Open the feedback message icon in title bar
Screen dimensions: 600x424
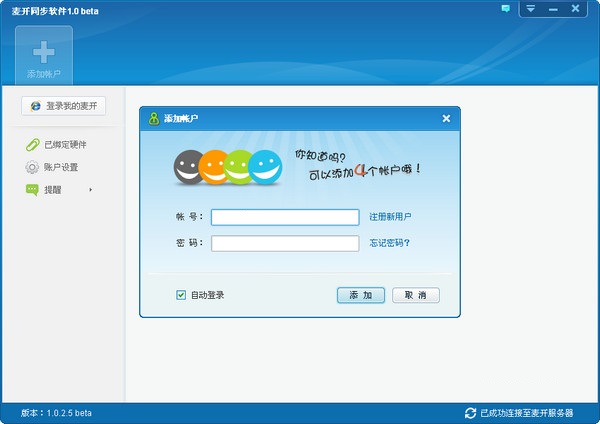[505, 9]
